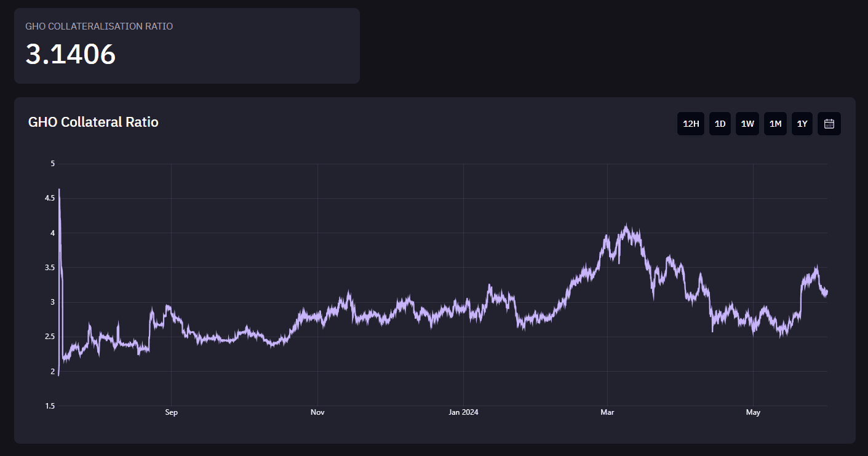Click the initial spike peak near 4.5

(x=59, y=190)
